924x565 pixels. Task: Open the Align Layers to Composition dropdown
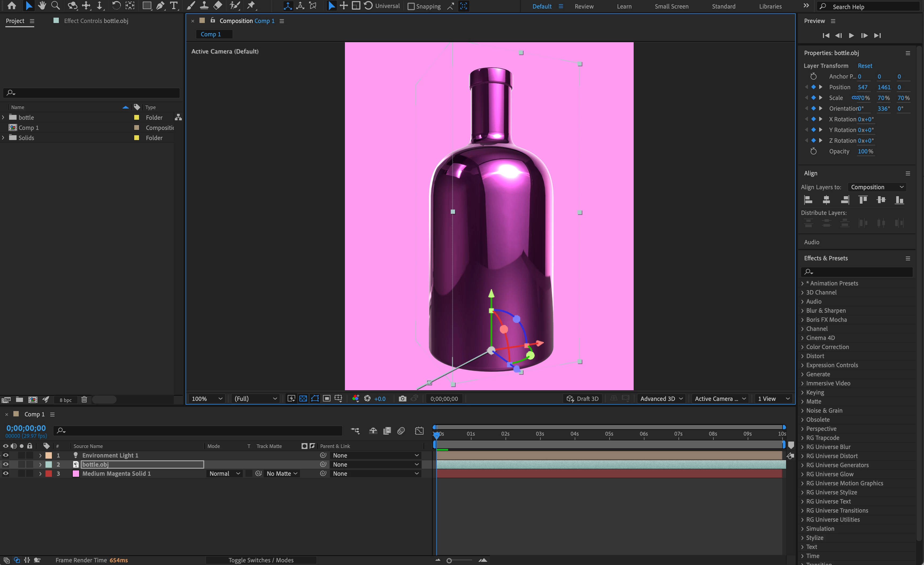click(877, 187)
